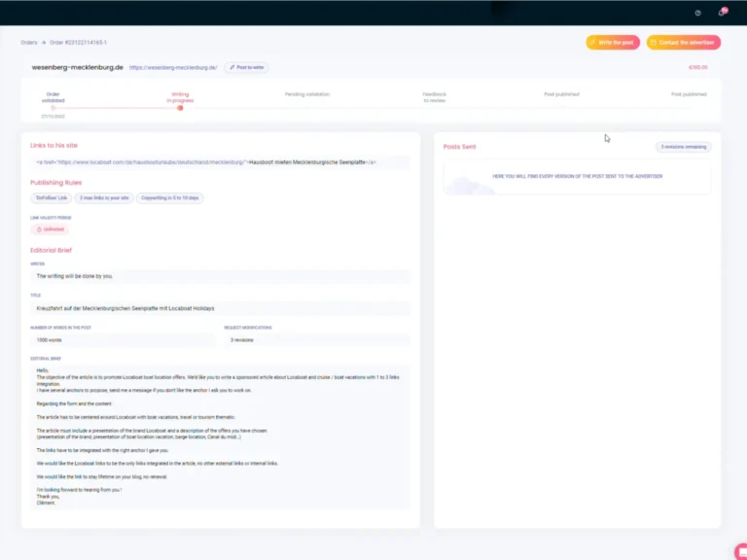Select the Order #23122114165-1 breadcrumb
This screenshot has width=747, height=560.
click(x=78, y=43)
